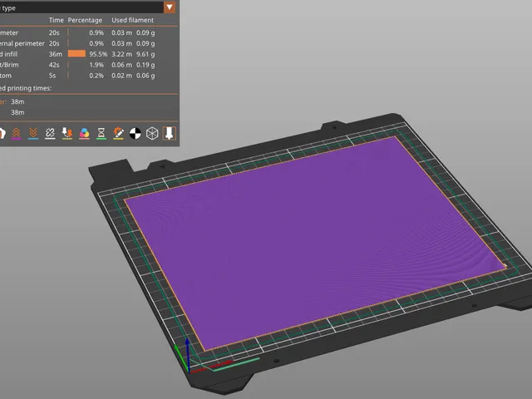Toggle tool marker down-arrow icon

(169, 133)
